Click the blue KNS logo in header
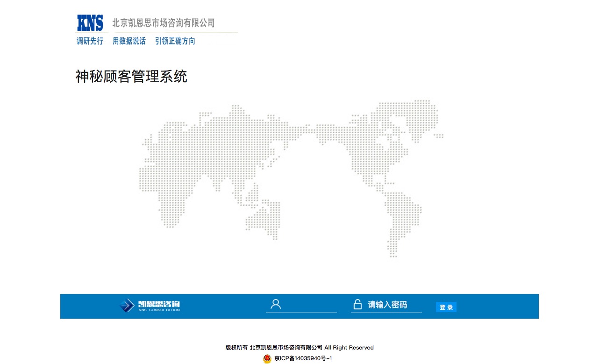Screen dimensions: 614x364 click(x=90, y=22)
